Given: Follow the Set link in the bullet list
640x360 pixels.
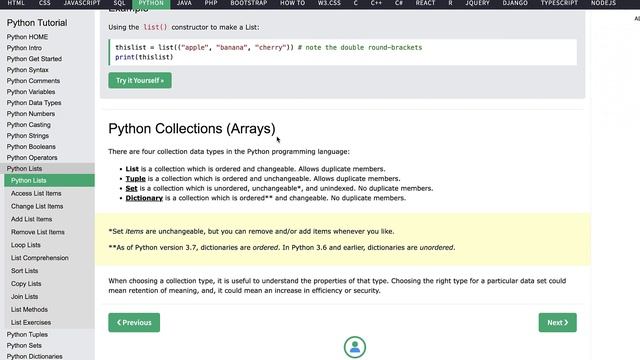Looking at the screenshot, I should (131, 189).
